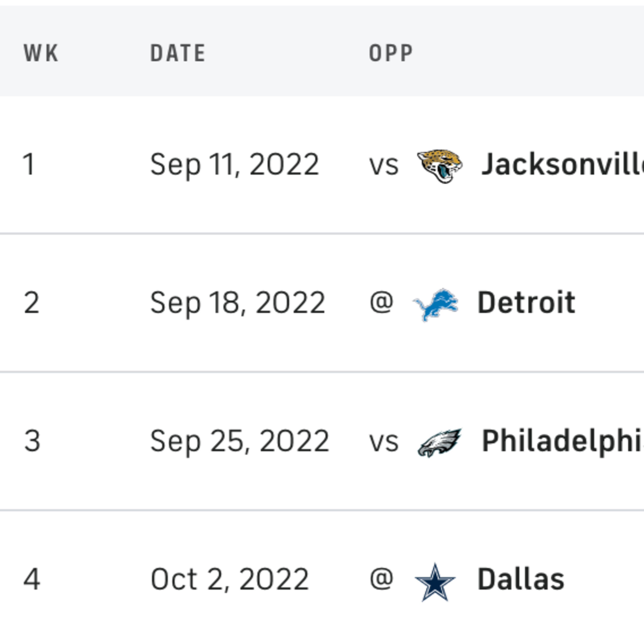The height and width of the screenshot is (644, 644).
Task: Click week number 4 in the table
Action: 32,579
